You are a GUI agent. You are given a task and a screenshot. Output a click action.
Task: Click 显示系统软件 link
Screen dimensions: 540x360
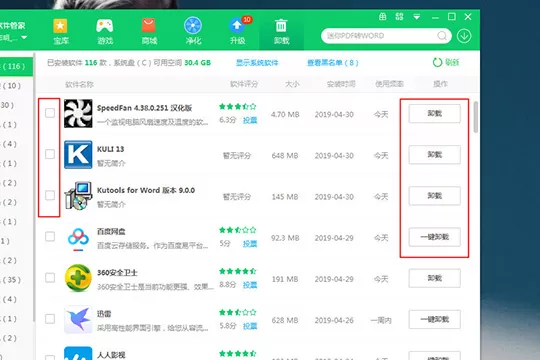coord(257,63)
